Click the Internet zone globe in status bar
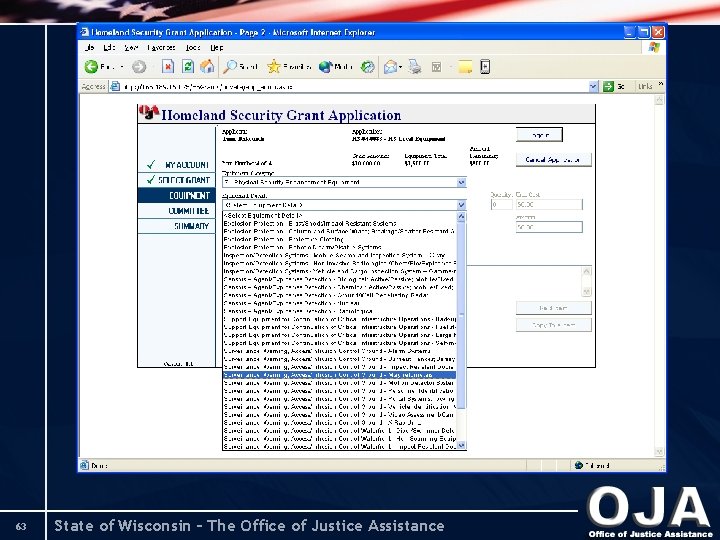The height and width of the screenshot is (540, 720). tap(579, 465)
